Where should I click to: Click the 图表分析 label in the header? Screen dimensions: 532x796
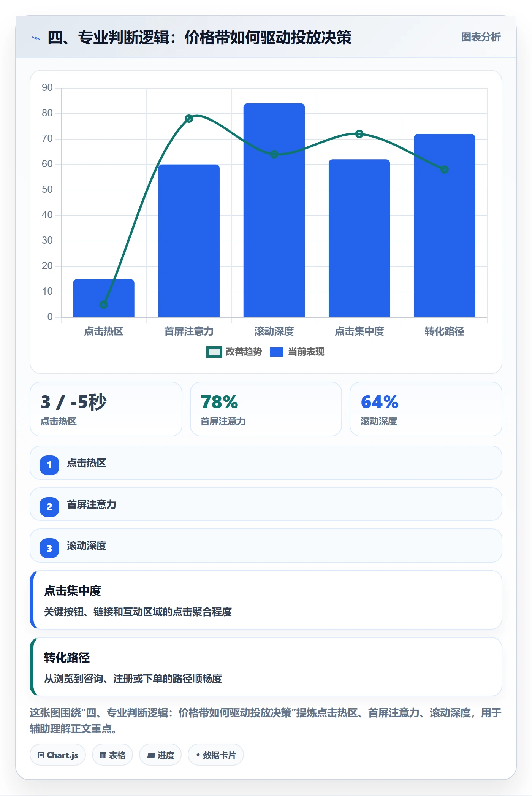(x=481, y=37)
